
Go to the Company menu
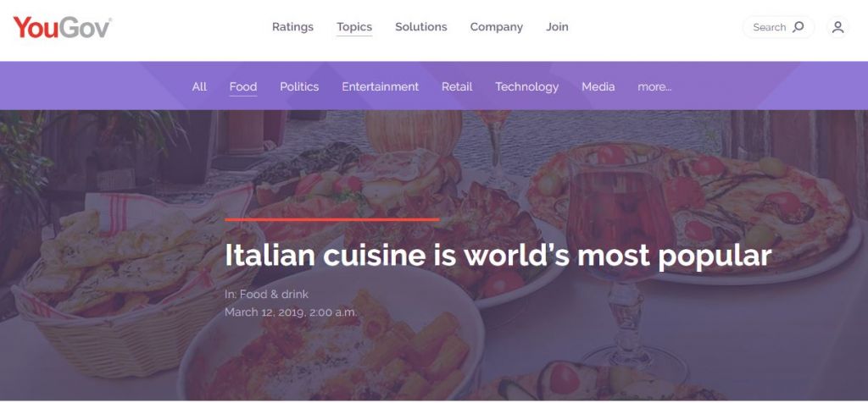pos(496,27)
